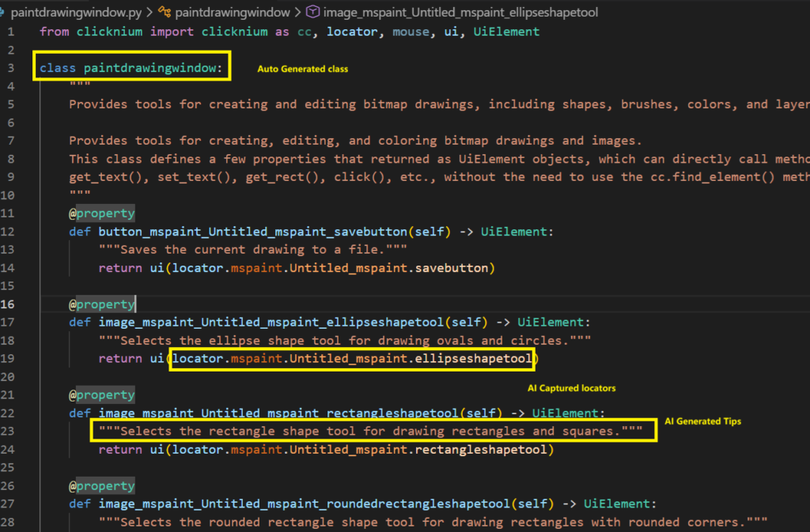Click the highlighted 'class paintdrawingwindow:' declaration

[132, 68]
